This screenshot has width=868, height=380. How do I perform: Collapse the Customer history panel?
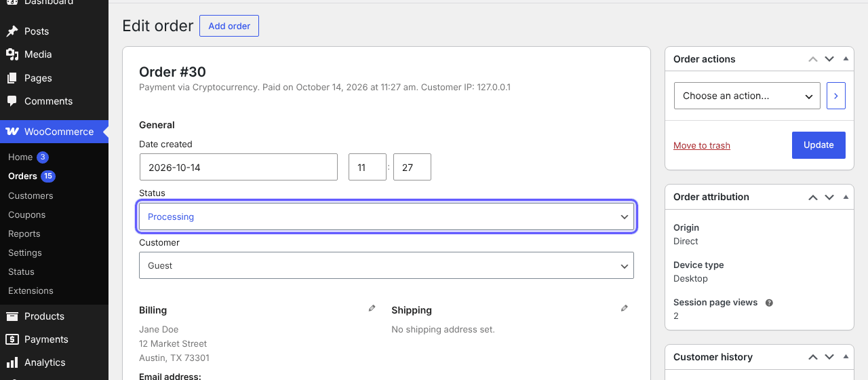click(x=846, y=357)
